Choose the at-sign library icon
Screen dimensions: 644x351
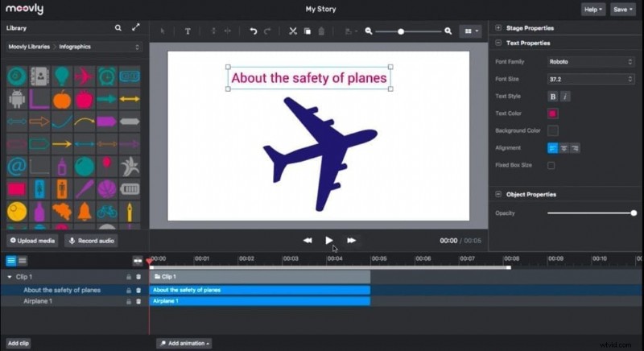point(17,167)
